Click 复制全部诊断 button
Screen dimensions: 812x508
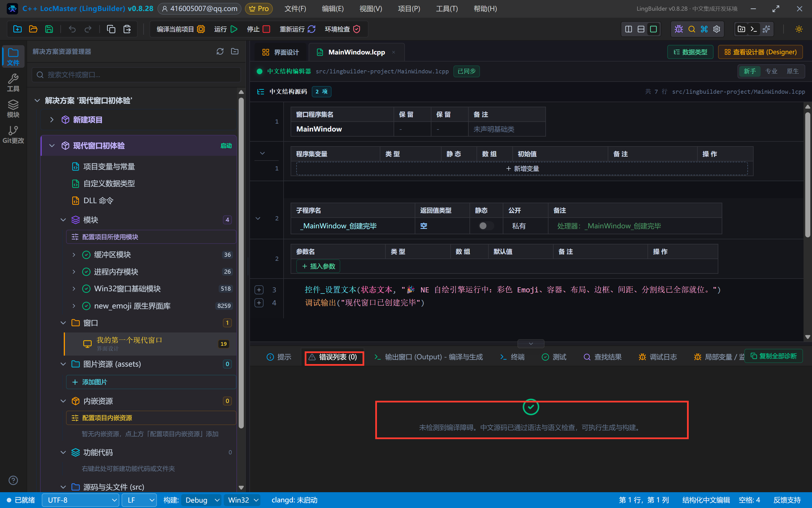tap(774, 356)
